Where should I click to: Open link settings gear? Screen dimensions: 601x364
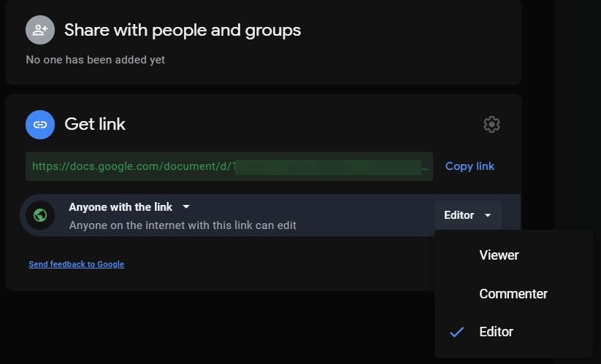[x=491, y=125]
